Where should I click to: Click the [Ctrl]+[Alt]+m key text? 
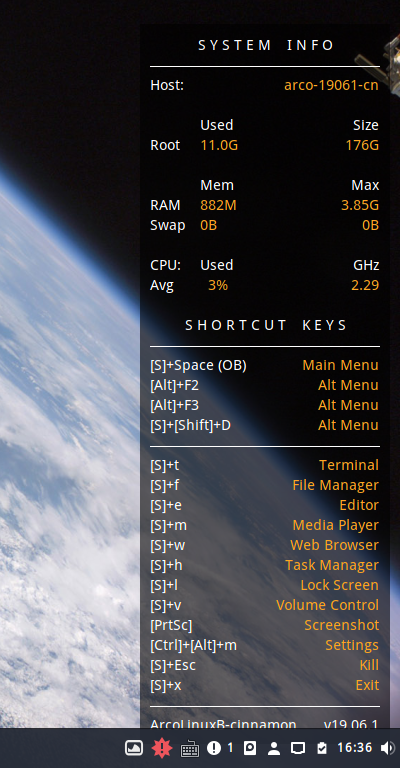pyautogui.click(x=193, y=646)
